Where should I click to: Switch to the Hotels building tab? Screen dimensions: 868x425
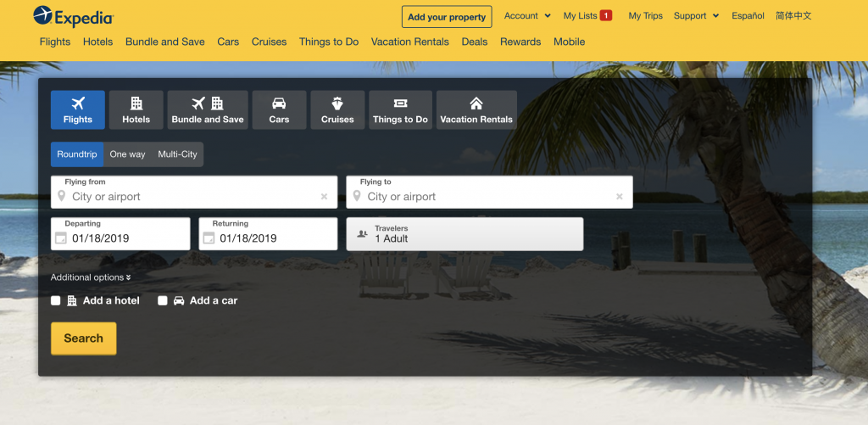pos(136,109)
